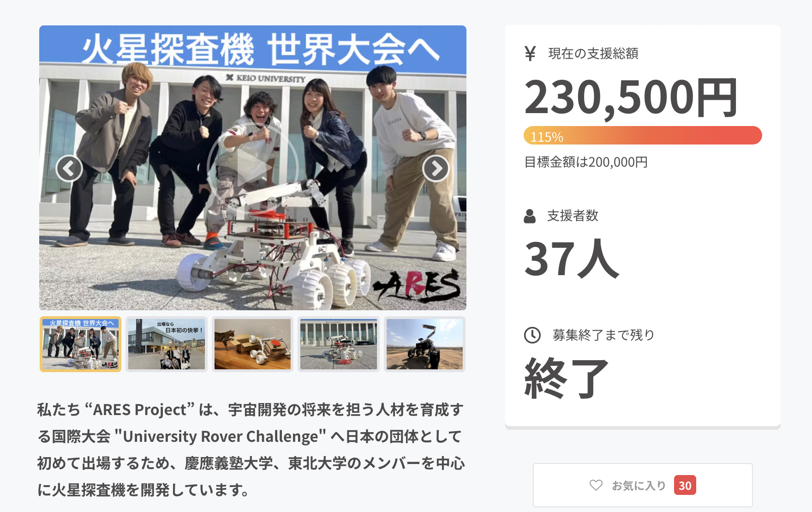Click the red 30 favorites count badge
The image size is (812, 512).
coord(685,485)
